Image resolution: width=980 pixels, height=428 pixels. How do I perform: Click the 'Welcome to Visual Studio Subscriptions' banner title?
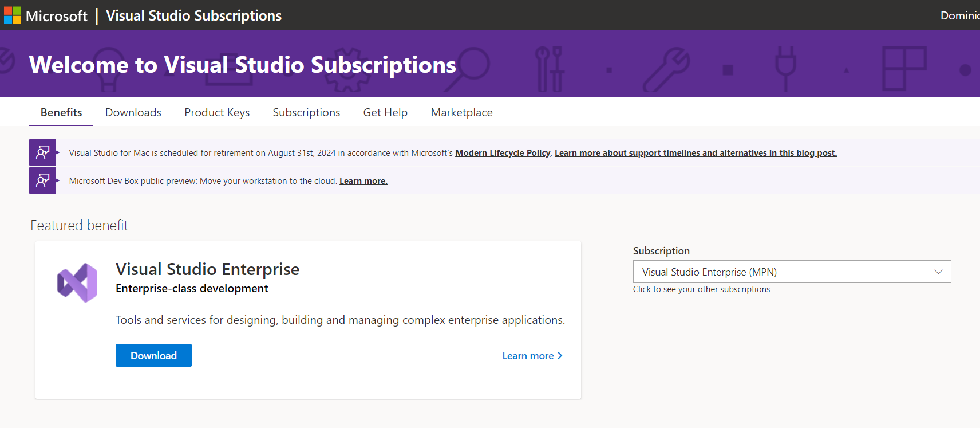pyautogui.click(x=243, y=65)
